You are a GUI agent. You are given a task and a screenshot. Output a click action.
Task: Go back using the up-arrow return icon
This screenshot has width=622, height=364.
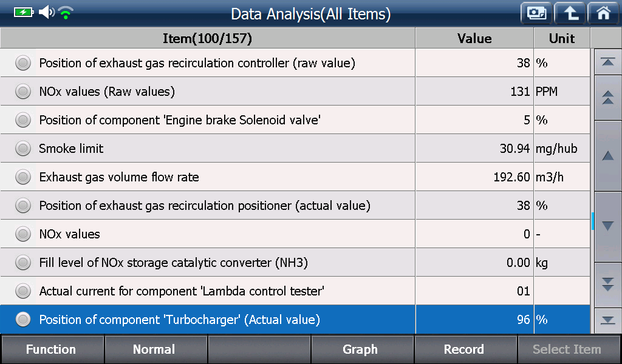570,13
